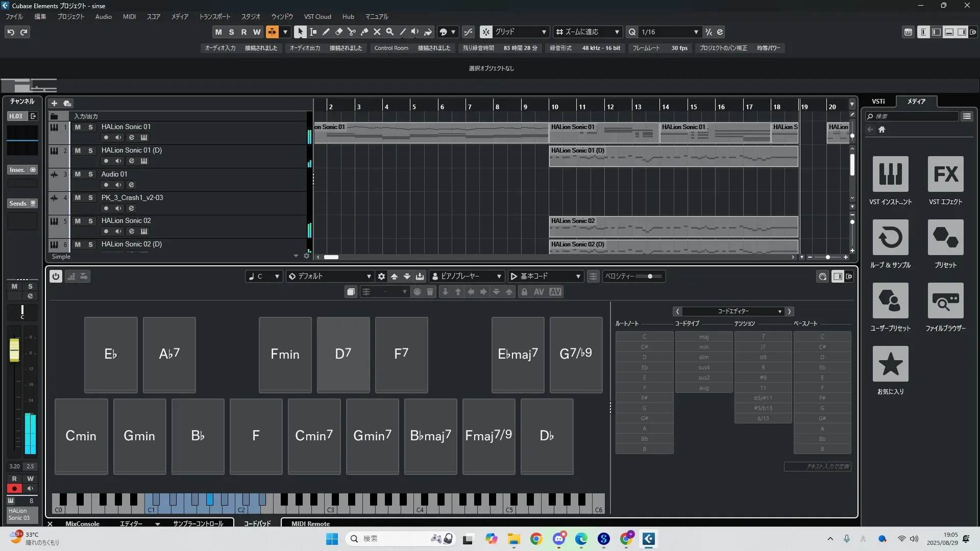The height and width of the screenshot is (551, 980).
Task: Select the Split scissors tool
Action: click(352, 32)
